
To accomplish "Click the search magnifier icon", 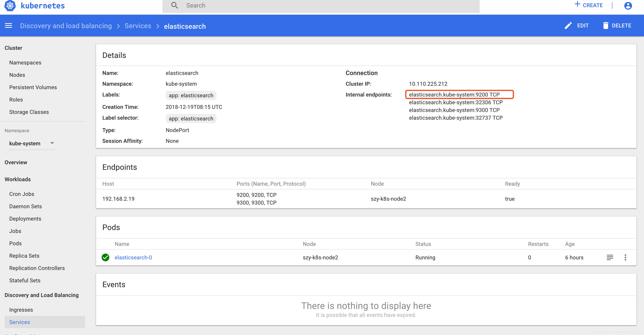I will click(174, 5).
